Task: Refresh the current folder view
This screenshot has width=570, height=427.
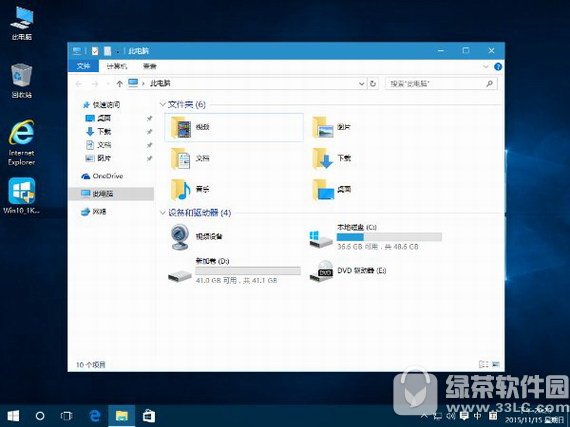Action: (x=373, y=84)
